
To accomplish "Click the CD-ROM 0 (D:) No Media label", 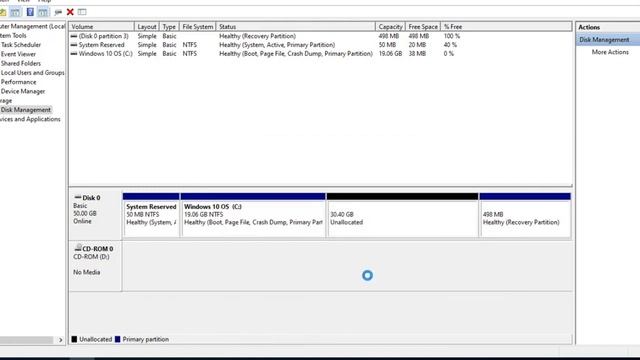I will [x=95, y=266].
